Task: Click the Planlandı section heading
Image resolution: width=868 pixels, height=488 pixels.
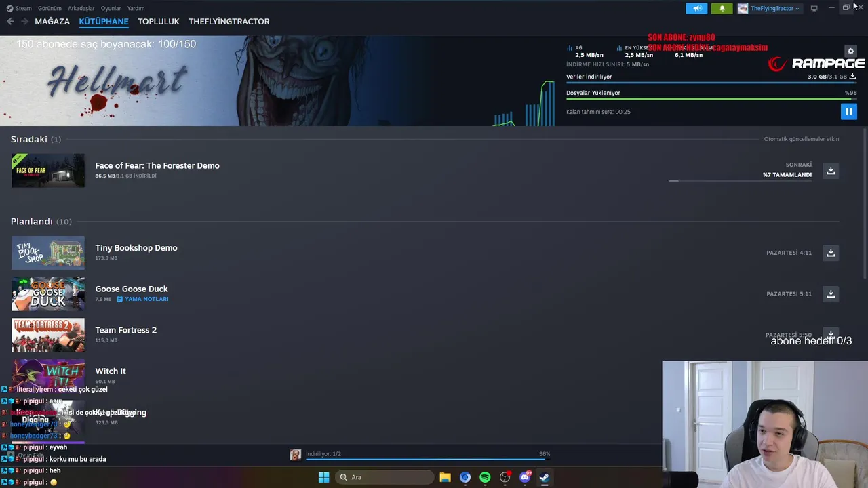Action: pyautogui.click(x=41, y=222)
